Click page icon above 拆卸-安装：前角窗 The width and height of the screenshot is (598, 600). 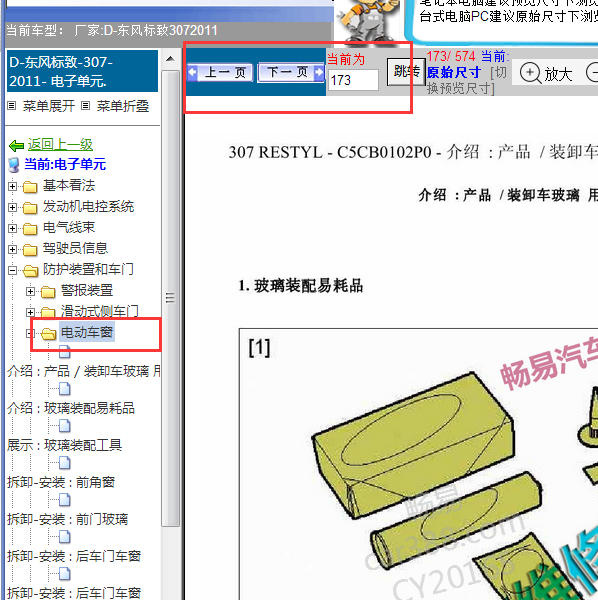pos(65,463)
